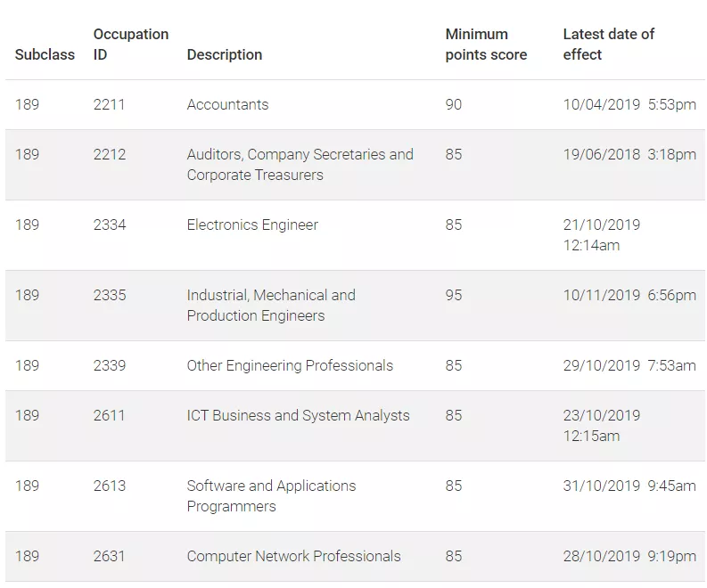The image size is (707, 588).
Task: Select occupation ID 2631 cell
Action: [x=109, y=556]
